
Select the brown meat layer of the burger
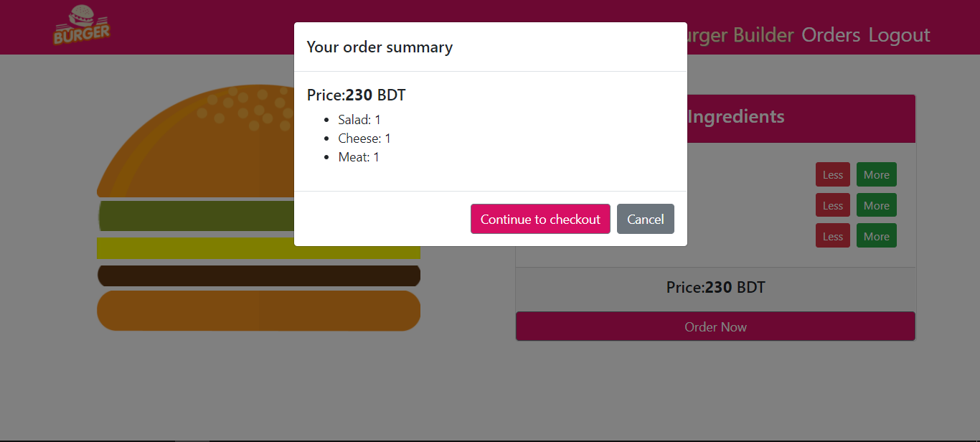pyautogui.click(x=258, y=276)
